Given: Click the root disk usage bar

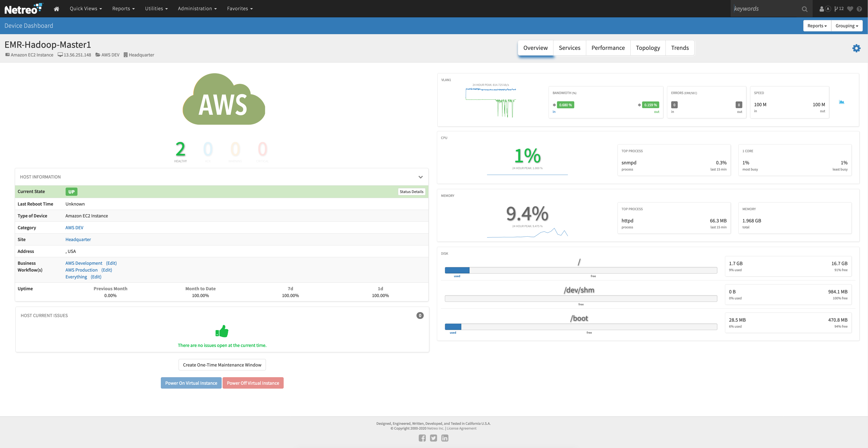Looking at the screenshot, I should [x=581, y=270].
